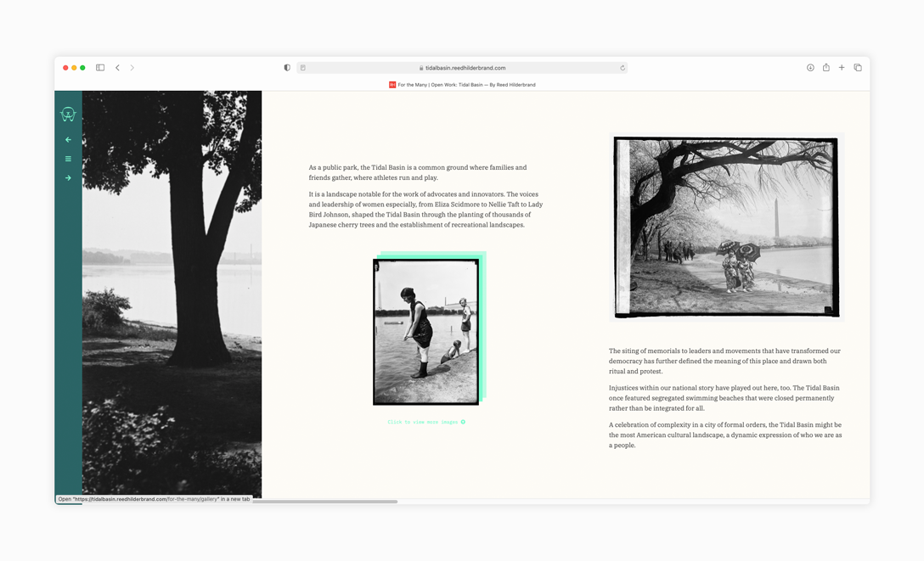Open the teal sidebar hamburger menu

[x=68, y=159]
